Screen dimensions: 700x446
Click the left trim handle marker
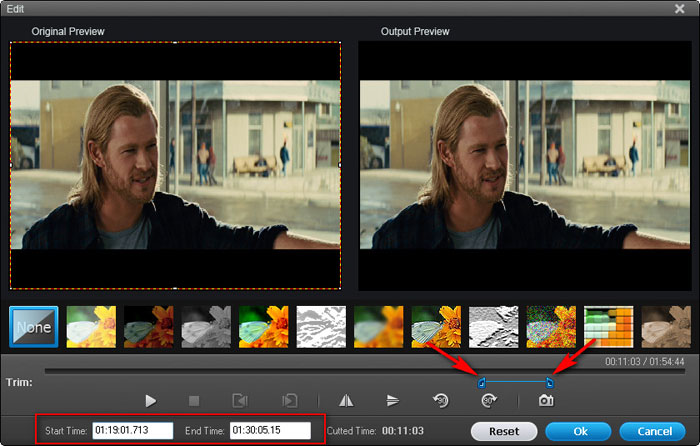click(x=481, y=383)
